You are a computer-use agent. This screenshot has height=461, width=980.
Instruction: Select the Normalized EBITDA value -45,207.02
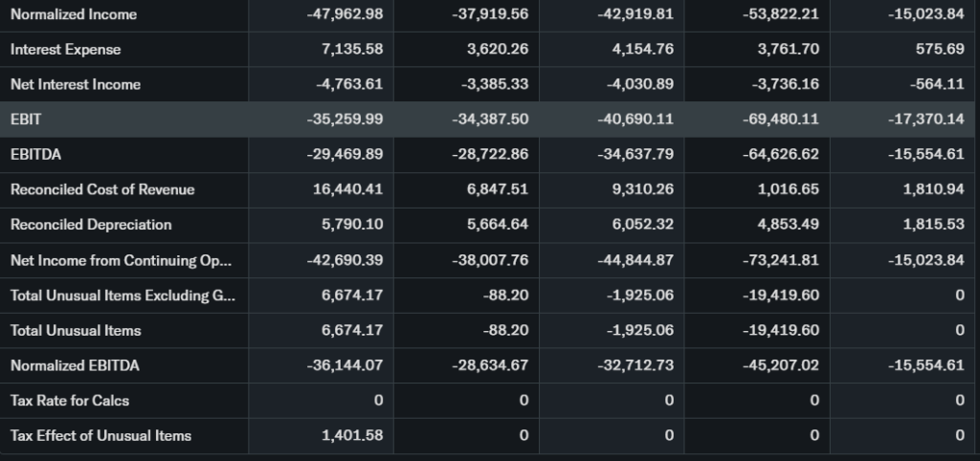pos(780,366)
